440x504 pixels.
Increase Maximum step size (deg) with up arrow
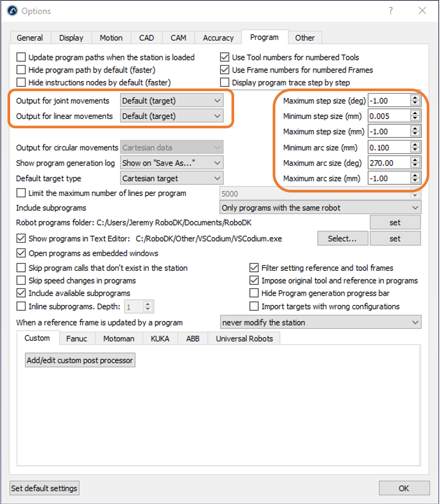[415, 98]
